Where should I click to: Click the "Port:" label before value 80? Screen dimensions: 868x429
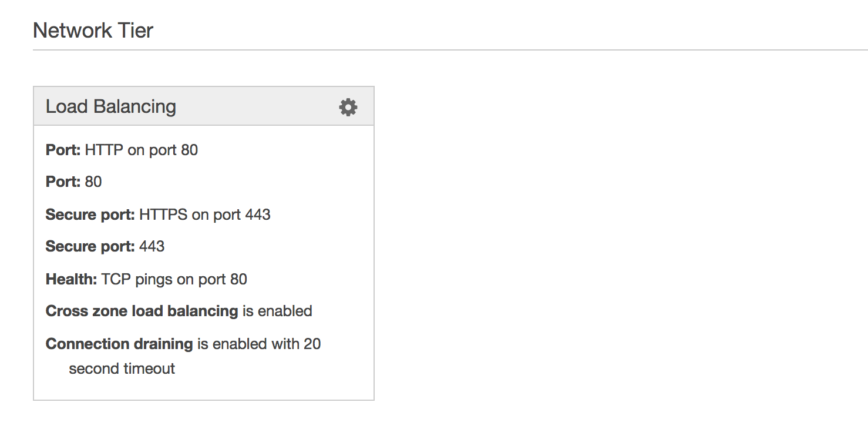click(63, 182)
